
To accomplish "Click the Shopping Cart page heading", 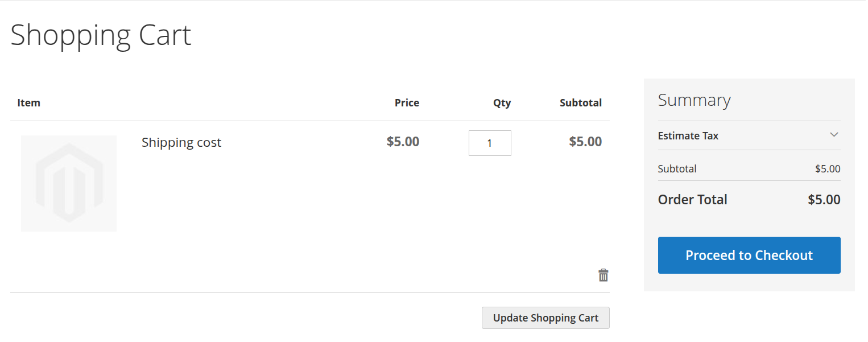I will (100, 35).
